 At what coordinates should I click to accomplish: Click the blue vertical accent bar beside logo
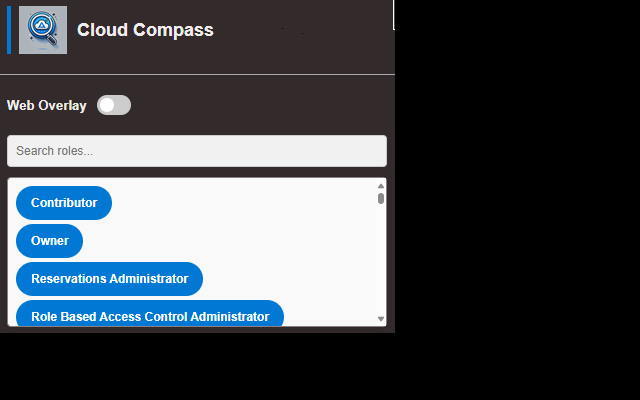[x=9, y=30]
